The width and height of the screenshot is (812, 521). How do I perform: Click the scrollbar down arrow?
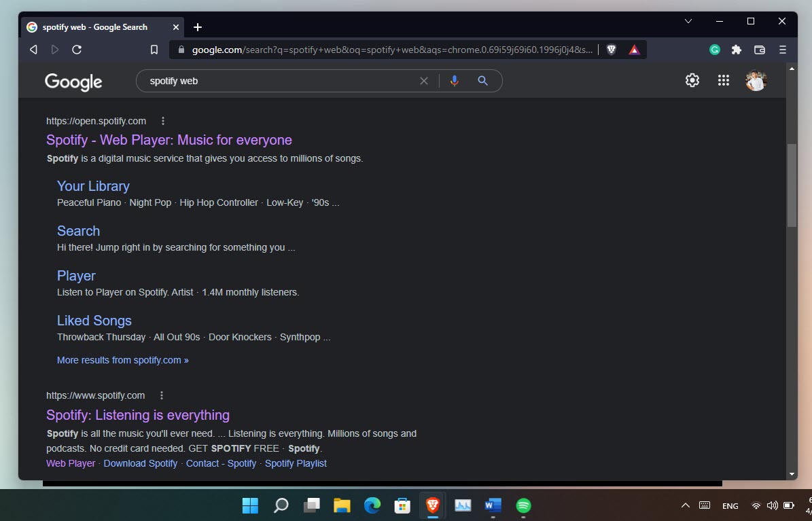(792, 474)
